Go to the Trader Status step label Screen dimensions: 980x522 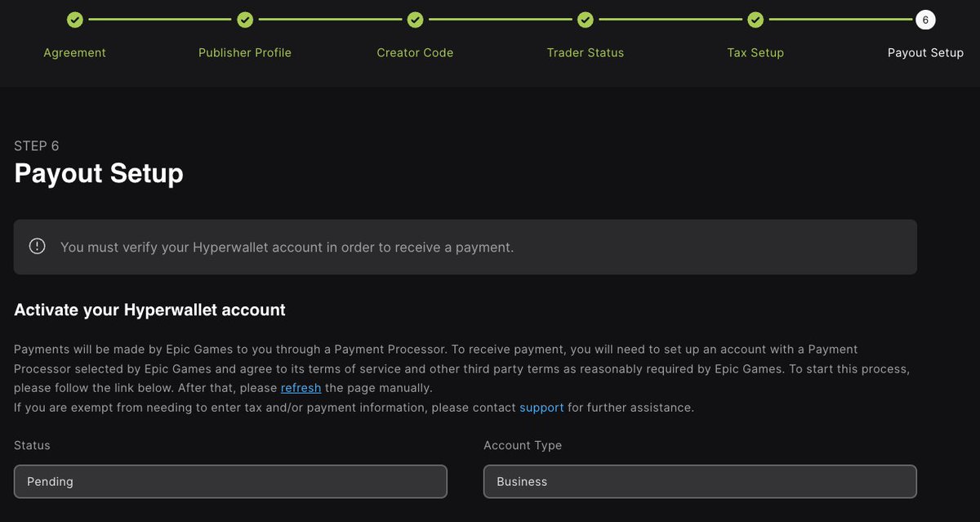[x=586, y=52]
